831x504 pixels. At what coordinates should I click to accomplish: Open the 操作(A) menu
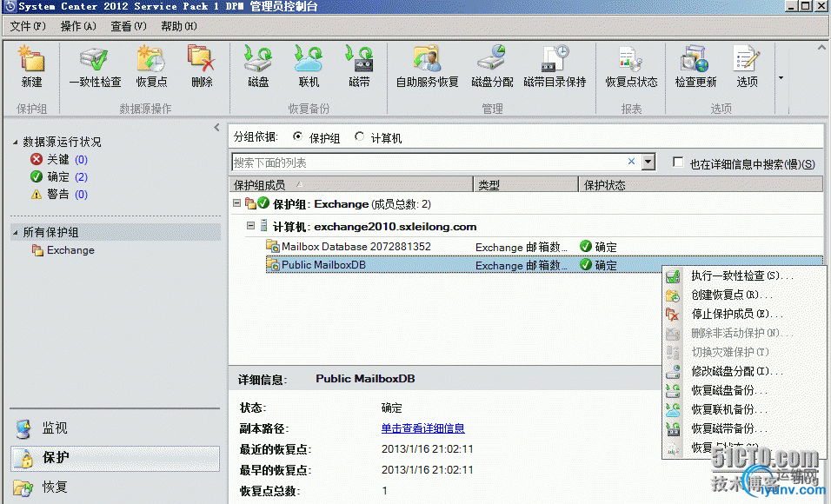78,26
